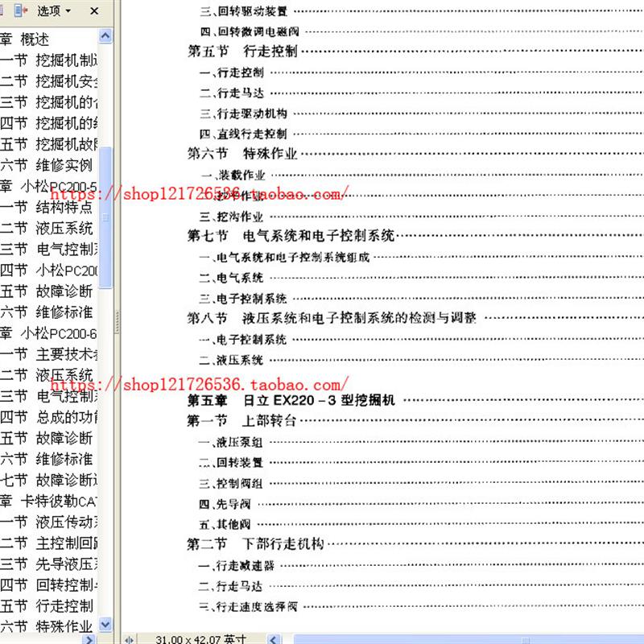Image resolution: width=644 pixels, height=644 pixels.
Task: Click the pane divider grip handle
Action: tap(118, 322)
